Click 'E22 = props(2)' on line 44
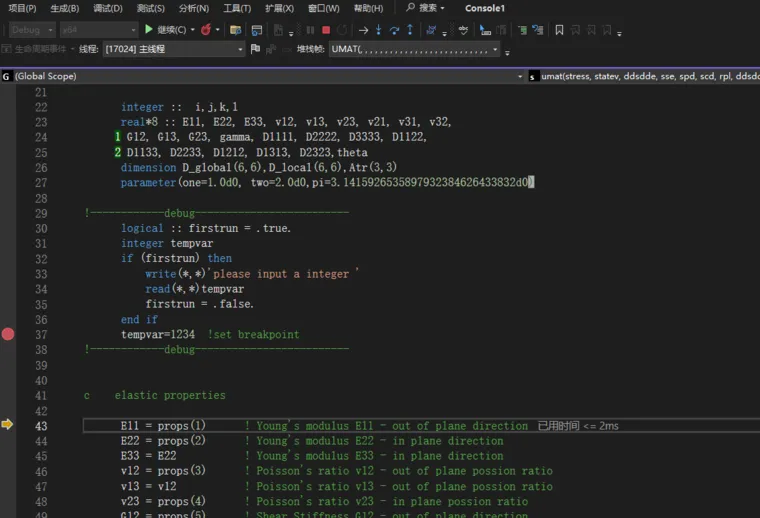This screenshot has width=760, height=518. (163, 440)
